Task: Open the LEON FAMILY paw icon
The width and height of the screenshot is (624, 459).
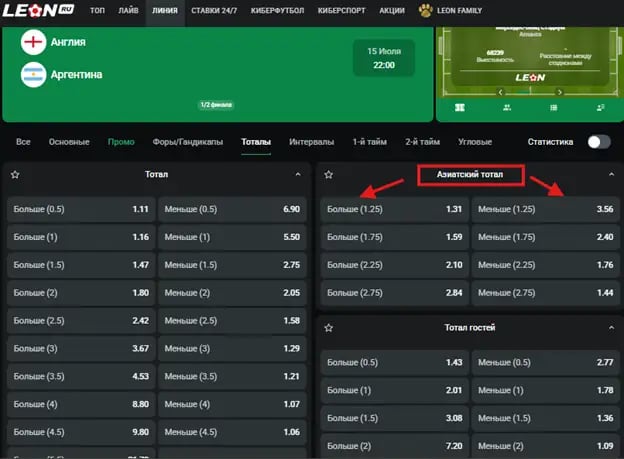Action: click(425, 10)
